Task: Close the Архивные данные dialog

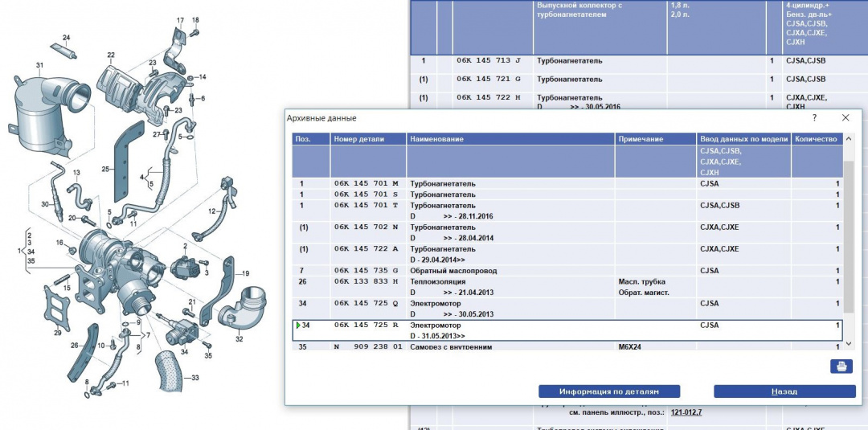Action: point(845,118)
